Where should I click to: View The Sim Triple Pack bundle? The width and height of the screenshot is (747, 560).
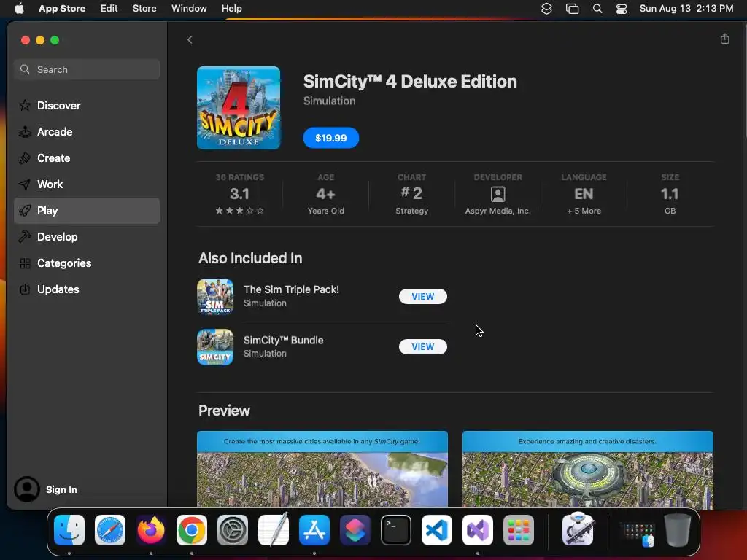423,296
